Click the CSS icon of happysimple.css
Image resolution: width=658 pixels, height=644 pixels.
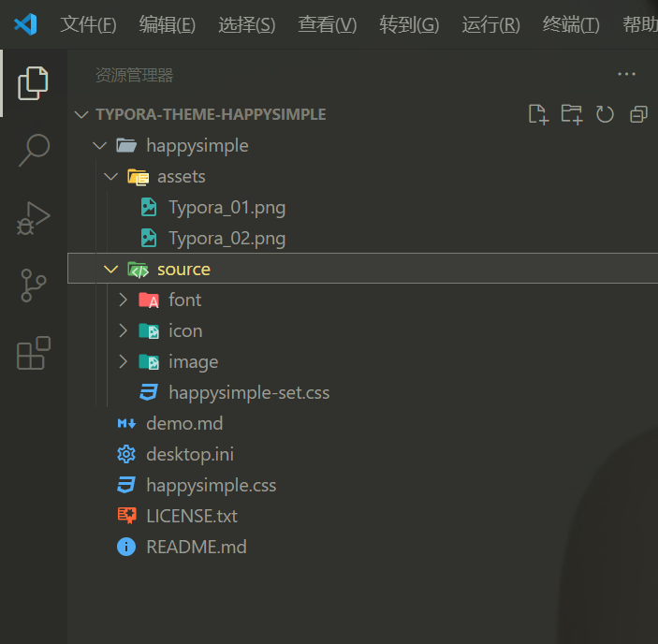[x=126, y=485]
